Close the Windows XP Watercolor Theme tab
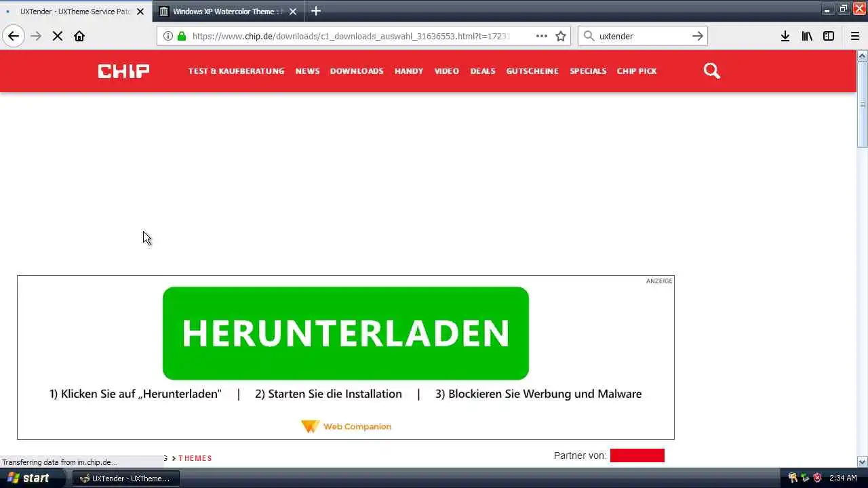This screenshot has height=488, width=868. point(293,12)
